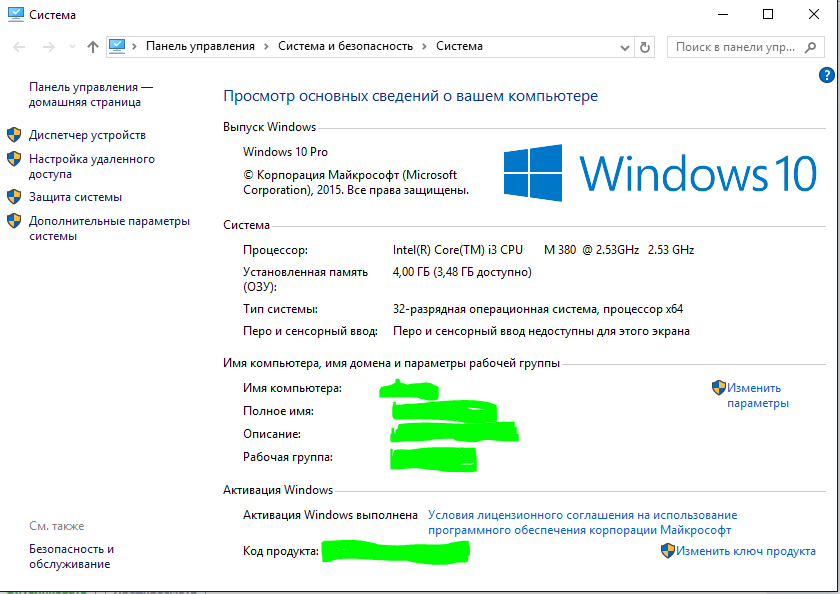
Task: Click the System window title icon
Action: pyautogui.click(x=16, y=14)
